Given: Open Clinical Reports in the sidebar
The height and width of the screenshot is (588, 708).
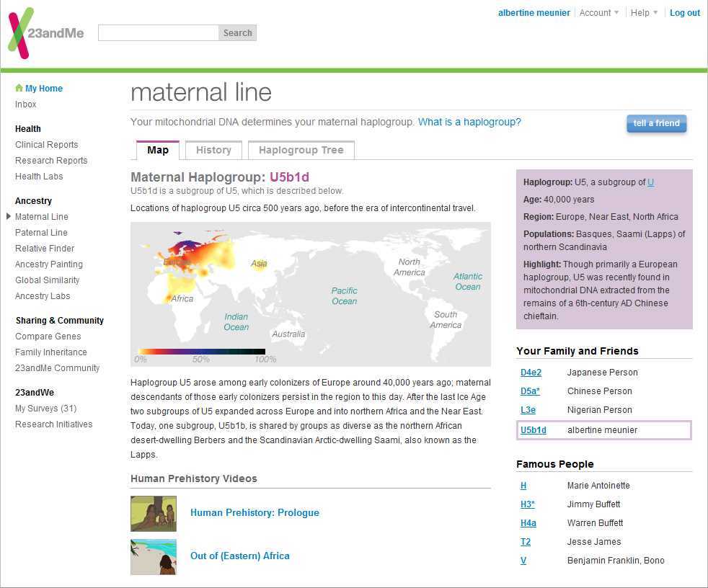Looking at the screenshot, I should tap(47, 144).
